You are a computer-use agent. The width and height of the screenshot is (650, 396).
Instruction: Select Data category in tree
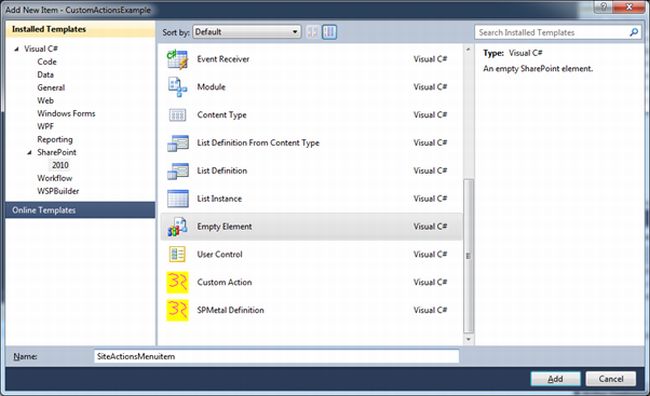(46, 75)
